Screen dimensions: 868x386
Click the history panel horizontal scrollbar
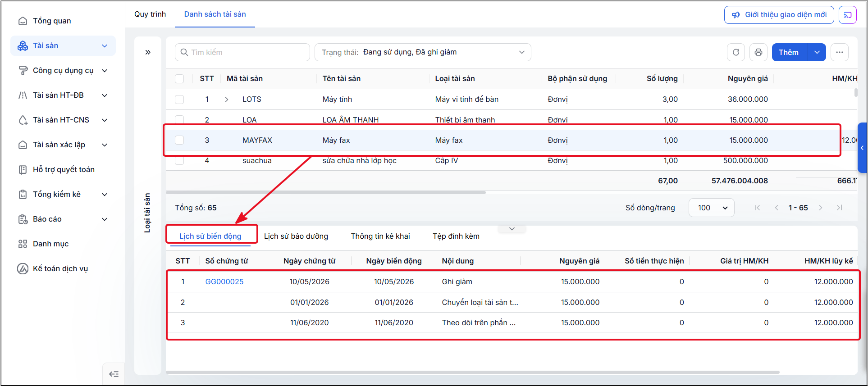(x=473, y=372)
